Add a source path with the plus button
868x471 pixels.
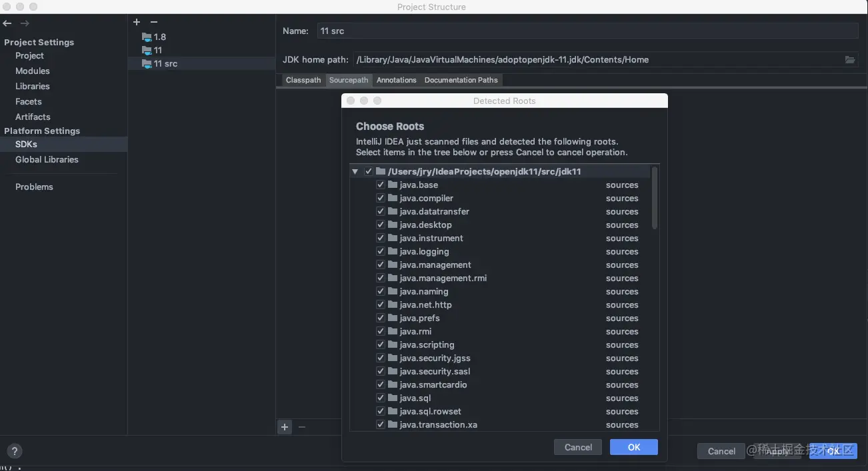click(285, 427)
